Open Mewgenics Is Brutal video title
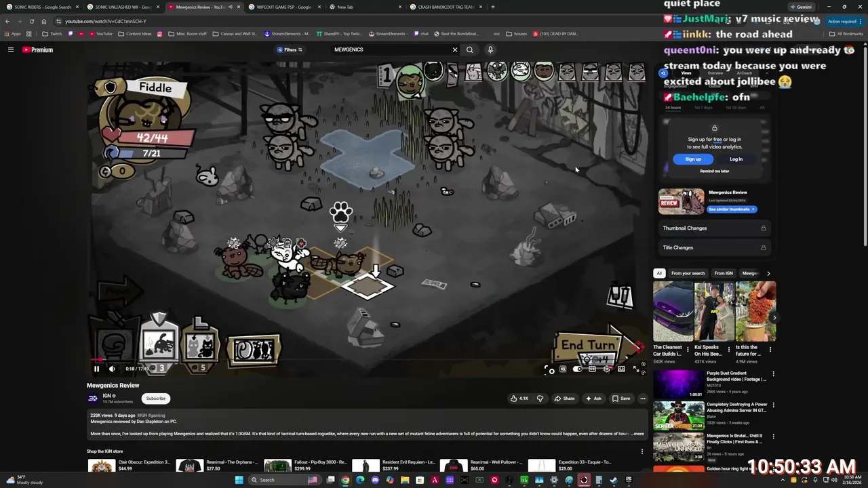 734,439
